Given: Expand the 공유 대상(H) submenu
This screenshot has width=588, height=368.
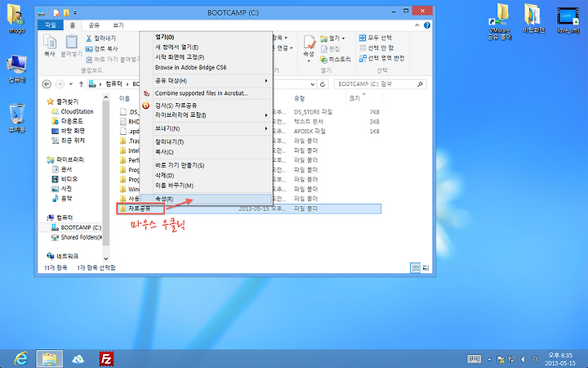Looking at the screenshot, I should tap(207, 81).
